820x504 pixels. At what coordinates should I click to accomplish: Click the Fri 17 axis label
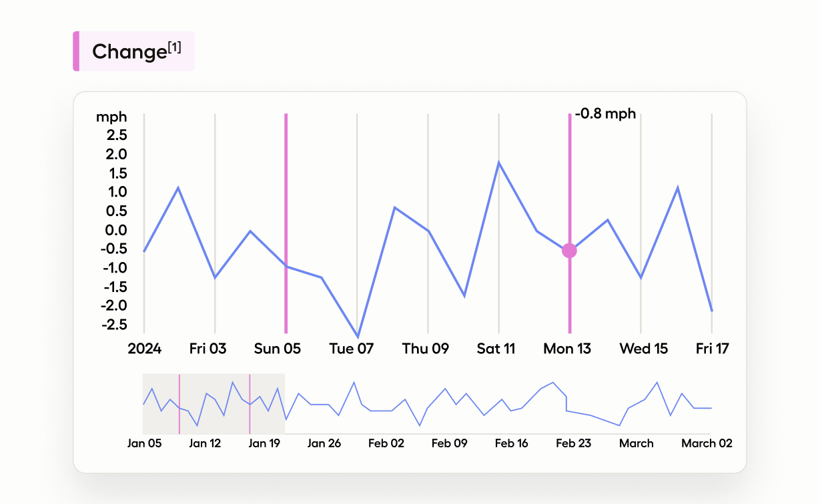712,349
